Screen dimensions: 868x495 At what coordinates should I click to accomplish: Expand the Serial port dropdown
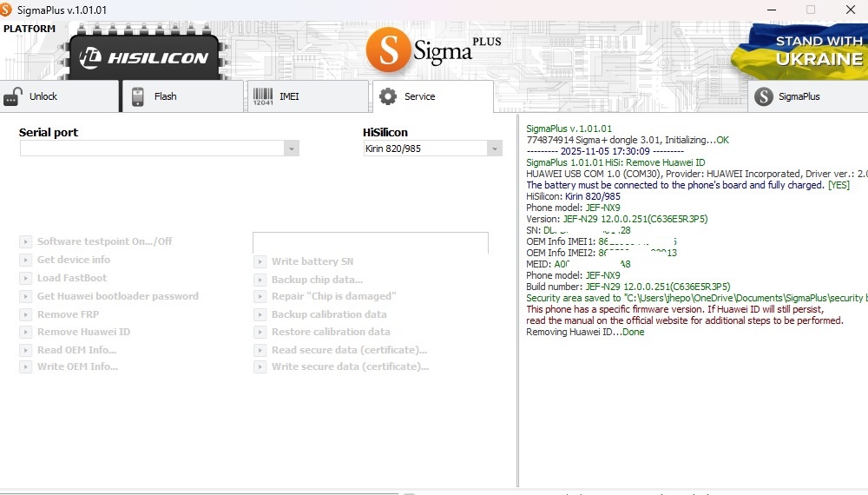click(291, 148)
